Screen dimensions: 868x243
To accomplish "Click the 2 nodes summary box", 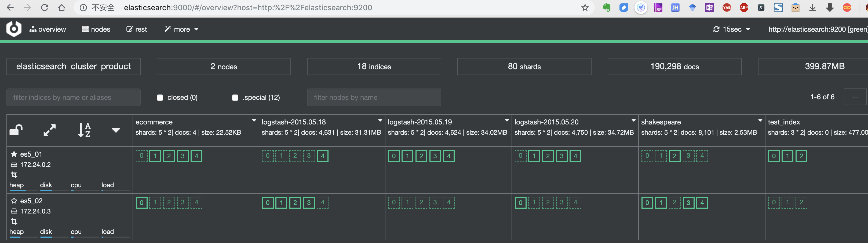I will click(224, 66).
